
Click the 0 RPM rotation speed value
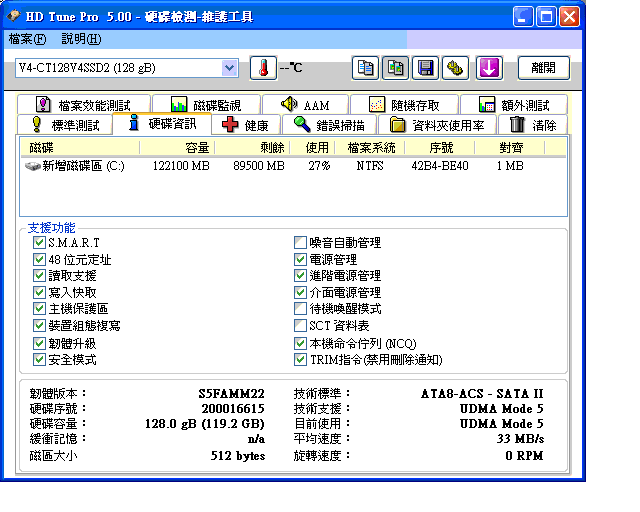point(524,456)
